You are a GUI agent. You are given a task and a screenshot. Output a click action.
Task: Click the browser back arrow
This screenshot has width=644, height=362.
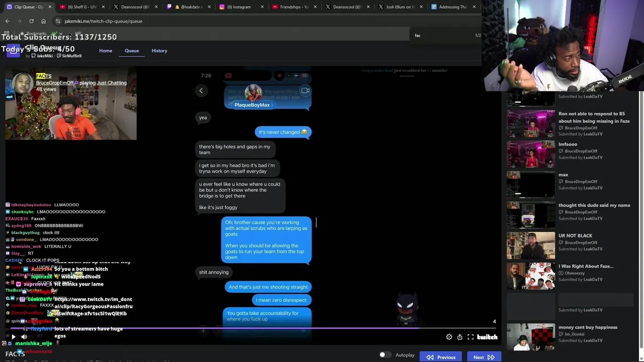click(x=7, y=21)
